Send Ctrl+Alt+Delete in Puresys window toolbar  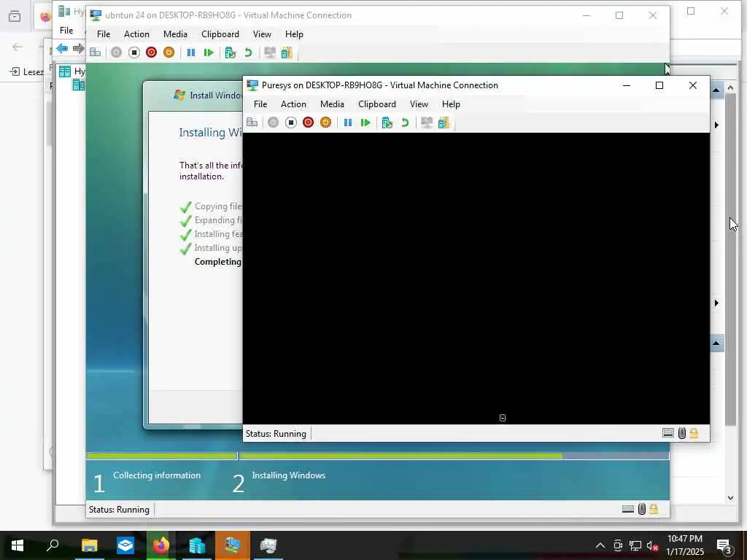[252, 122]
